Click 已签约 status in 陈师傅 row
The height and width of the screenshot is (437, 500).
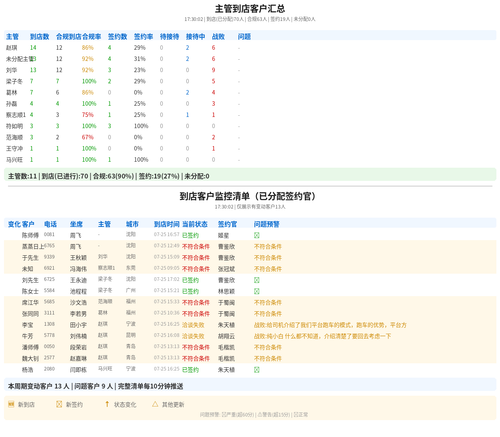(190, 235)
